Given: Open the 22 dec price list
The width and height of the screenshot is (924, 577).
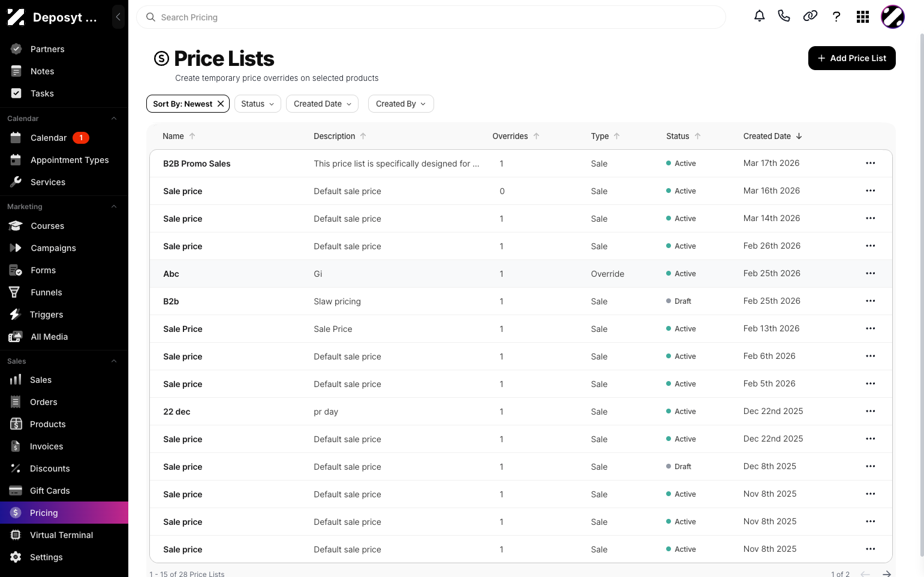Looking at the screenshot, I should [176, 412].
